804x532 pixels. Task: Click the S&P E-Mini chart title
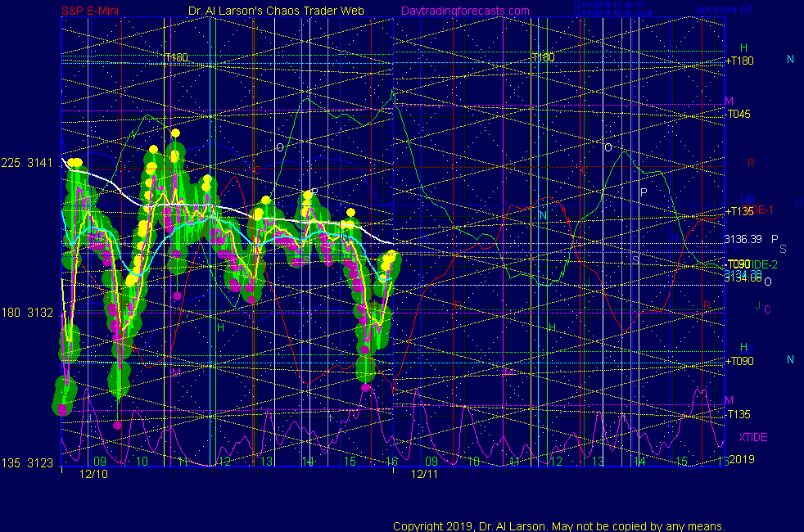pyautogui.click(x=90, y=11)
